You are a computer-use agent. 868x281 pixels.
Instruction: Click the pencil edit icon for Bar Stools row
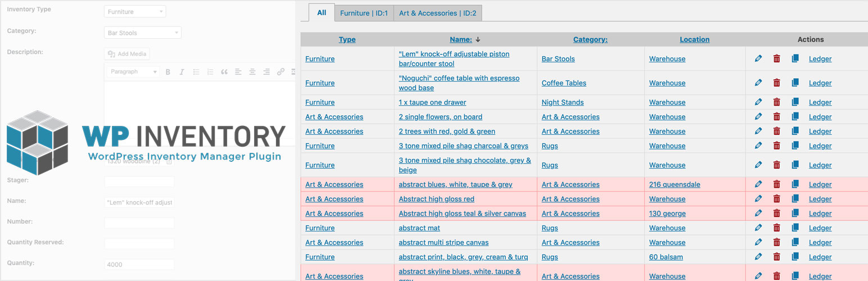coord(758,58)
